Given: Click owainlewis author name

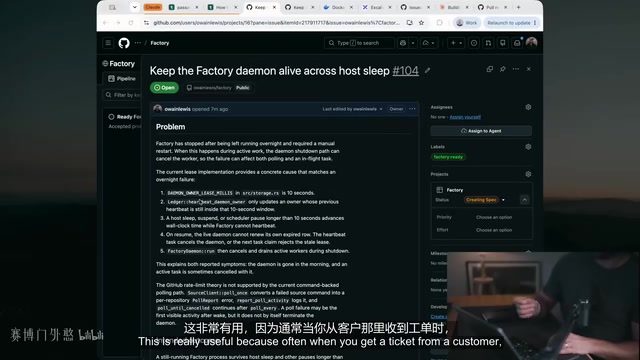Looking at the screenshot, I should (177, 109).
